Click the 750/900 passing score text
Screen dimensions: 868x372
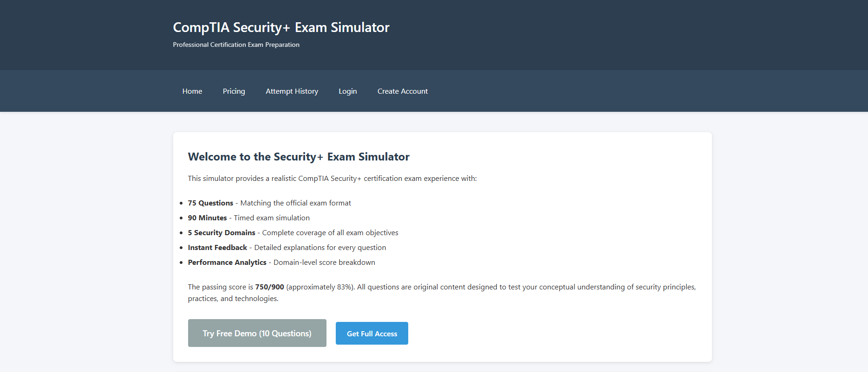(x=269, y=287)
